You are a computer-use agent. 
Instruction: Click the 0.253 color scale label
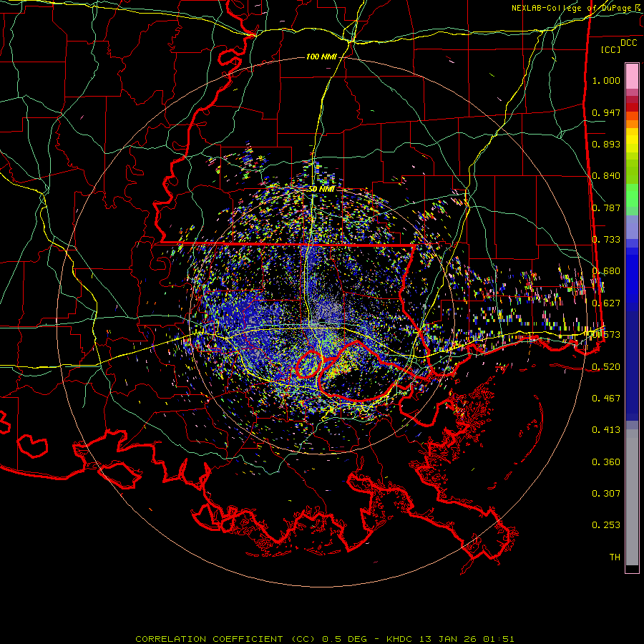(x=606, y=525)
